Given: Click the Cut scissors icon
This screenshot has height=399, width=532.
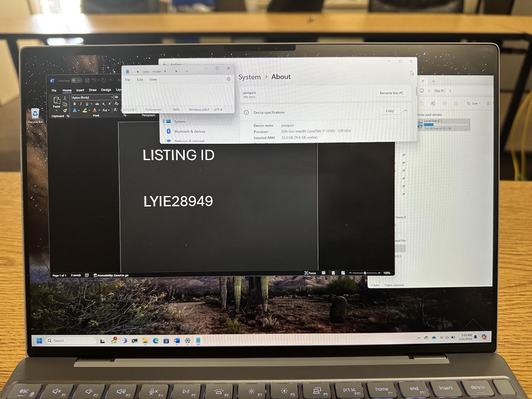Looking at the screenshot, I should tap(65, 98).
